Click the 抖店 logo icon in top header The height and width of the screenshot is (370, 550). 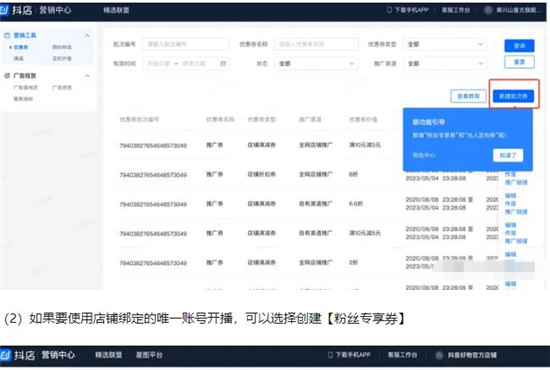[x=4, y=10]
